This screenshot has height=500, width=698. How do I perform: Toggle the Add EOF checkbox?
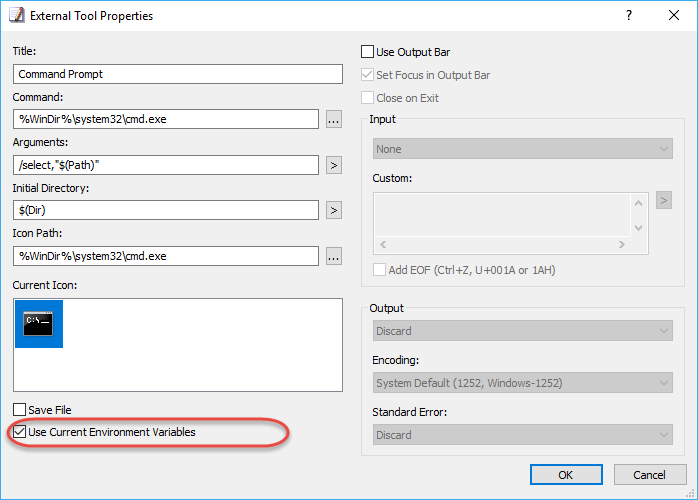pos(379,270)
